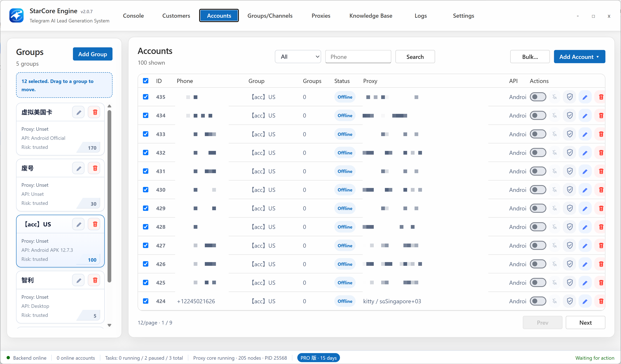Image resolution: width=621 pixels, height=364 pixels.
Task: Edit the 虚拟美国卡 group with pencil icon
Action: pyautogui.click(x=79, y=112)
